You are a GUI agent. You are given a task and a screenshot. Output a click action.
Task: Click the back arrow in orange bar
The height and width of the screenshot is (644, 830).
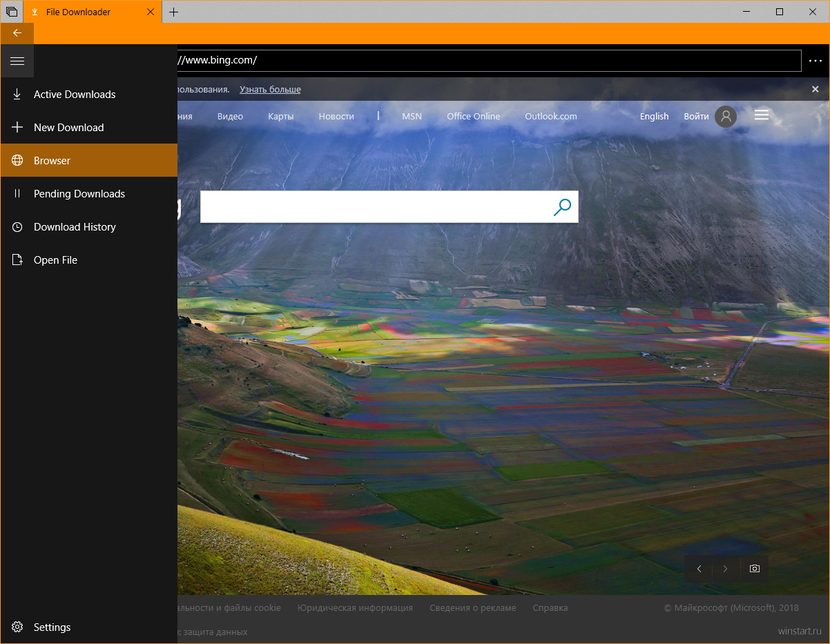(x=17, y=33)
